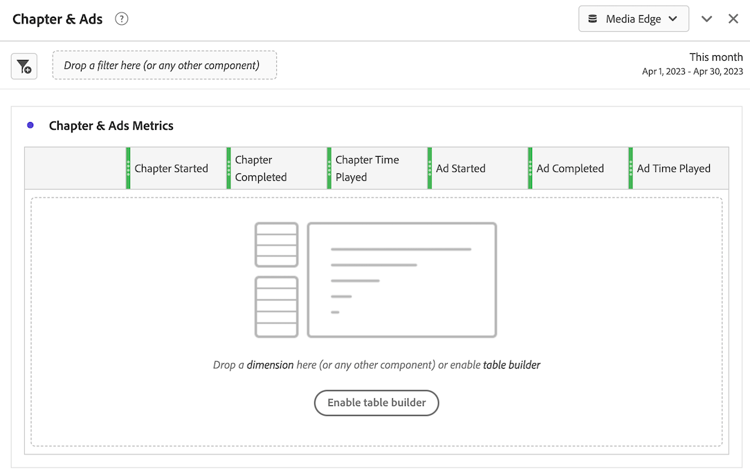Click the 'dimension' link in drop zone
This screenshot has height=473, width=750.
(270, 365)
